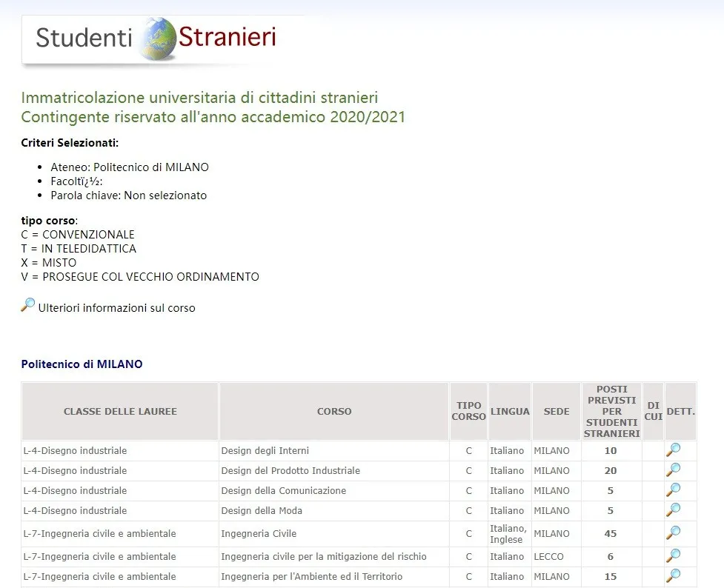
Task: Click the 6 places value for LECCO
Action: [x=611, y=557]
